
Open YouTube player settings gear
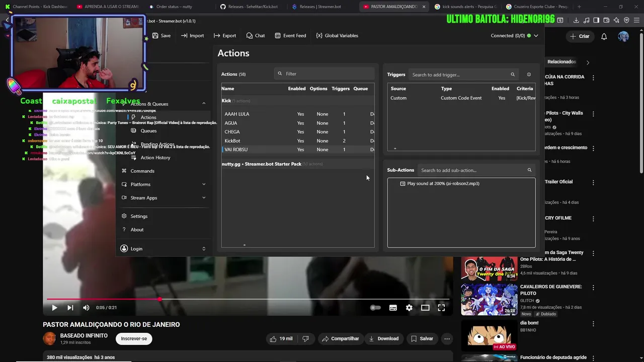pyautogui.click(x=409, y=308)
